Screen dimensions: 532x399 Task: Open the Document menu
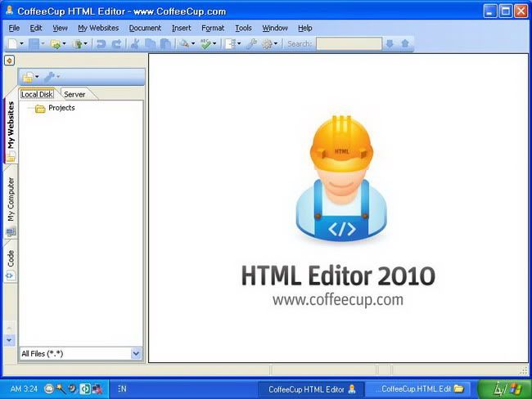145,28
